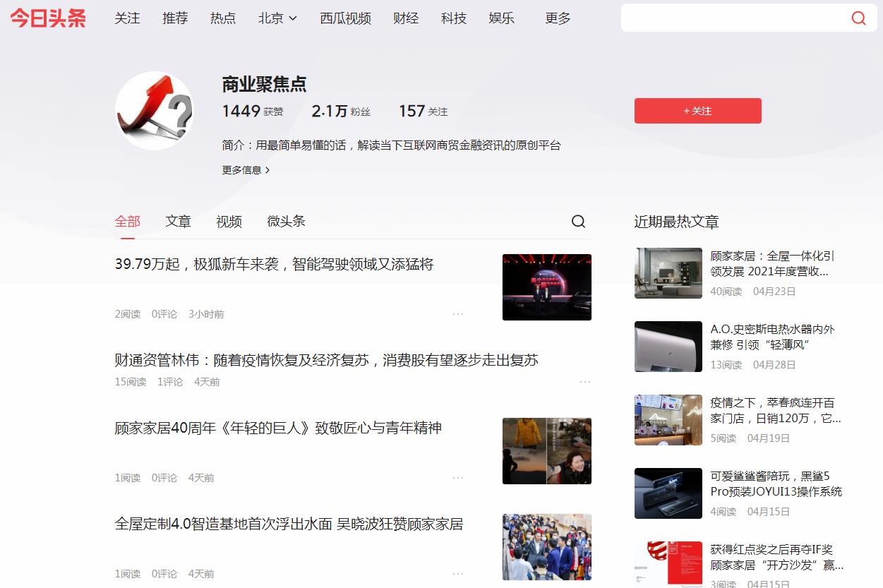Click thumbnail of 顾家家居40周年 article
Viewport: 883px width, 588px height.
pyautogui.click(x=547, y=451)
